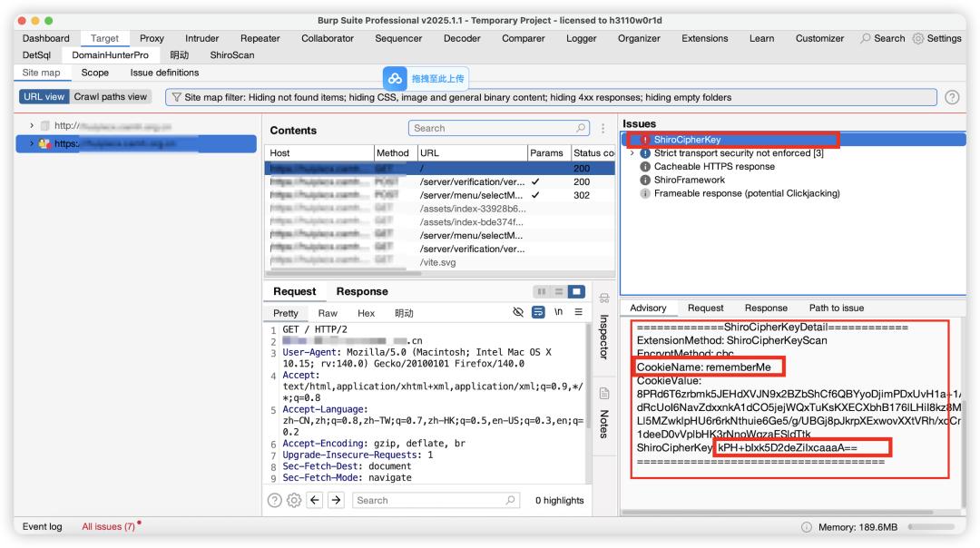Select the /vite.svg row

(440, 262)
